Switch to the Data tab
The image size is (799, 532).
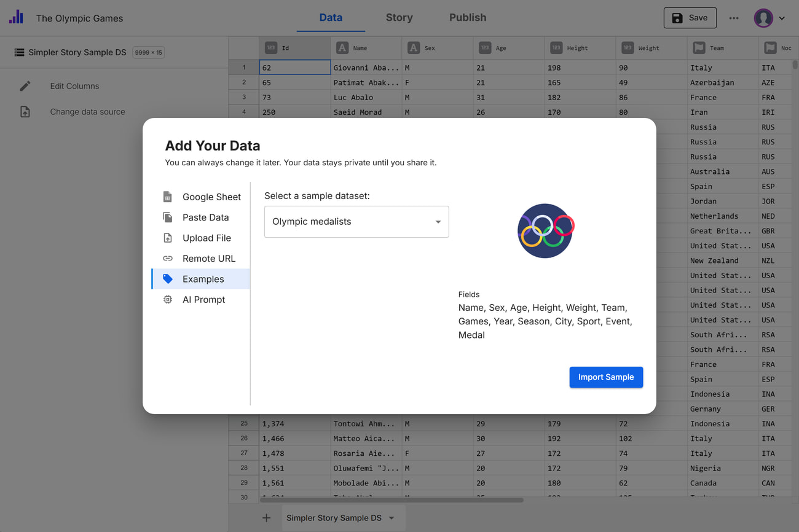tap(331, 17)
